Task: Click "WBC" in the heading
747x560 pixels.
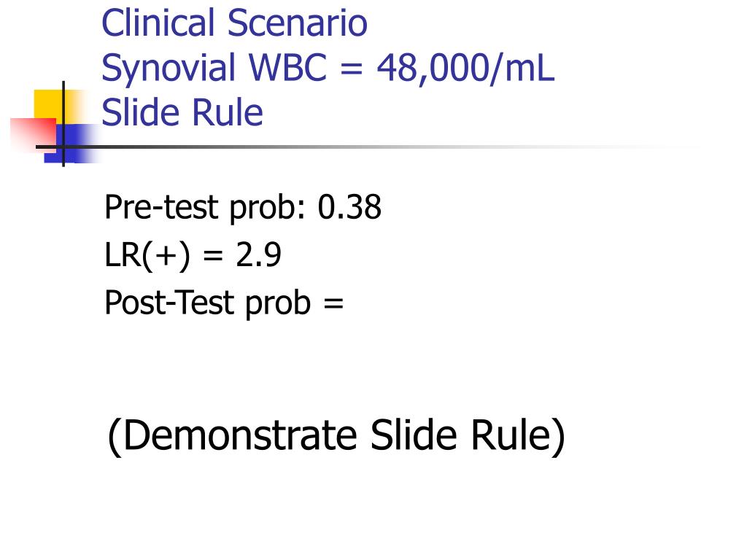Action: click(x=287, y=67)
